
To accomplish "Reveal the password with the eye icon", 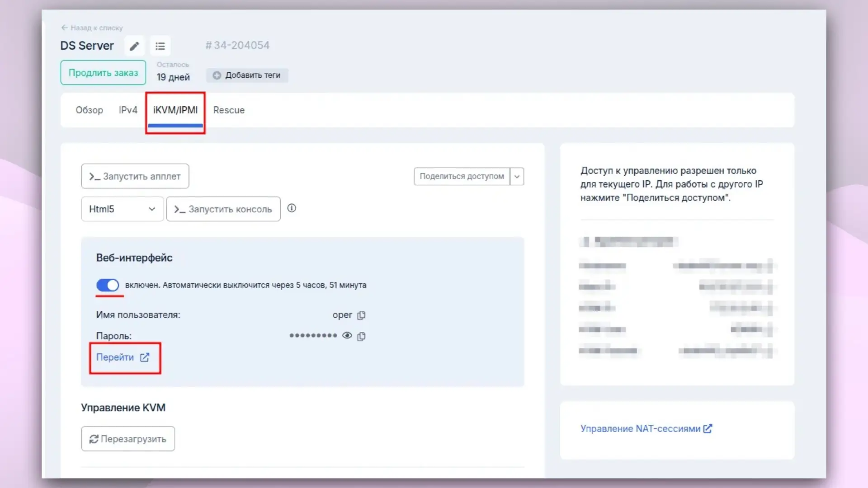I will click(x=347, y=335).
